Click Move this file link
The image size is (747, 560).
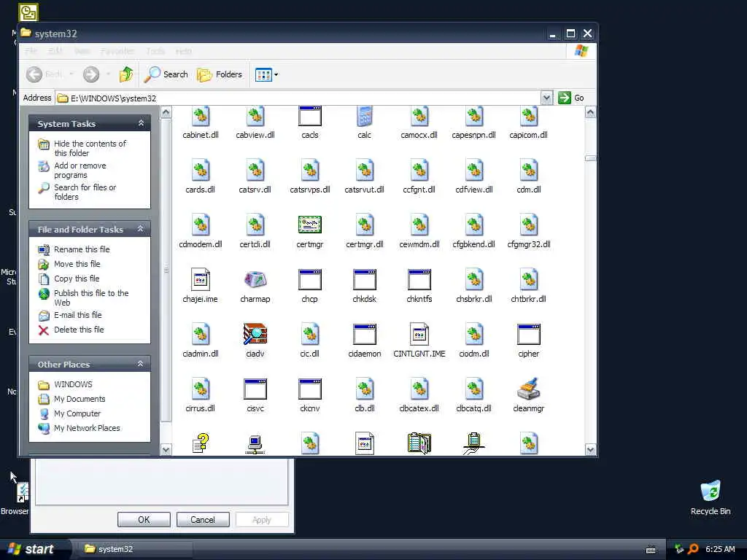[x=77, y=264]
